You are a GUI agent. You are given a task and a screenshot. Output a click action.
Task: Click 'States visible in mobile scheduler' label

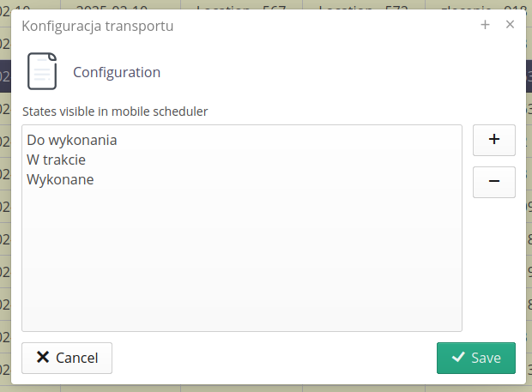tap(115, 111)
